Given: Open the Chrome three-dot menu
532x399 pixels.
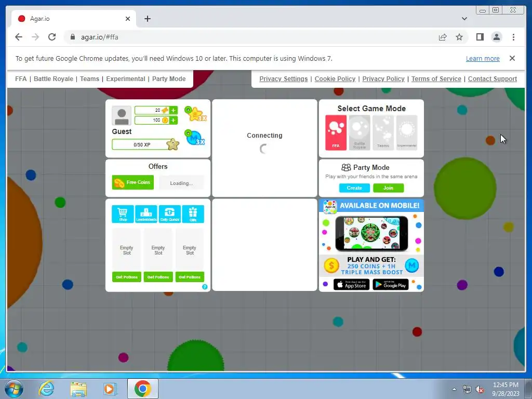Looking at the screenshot, I should [x=514, y=37].
